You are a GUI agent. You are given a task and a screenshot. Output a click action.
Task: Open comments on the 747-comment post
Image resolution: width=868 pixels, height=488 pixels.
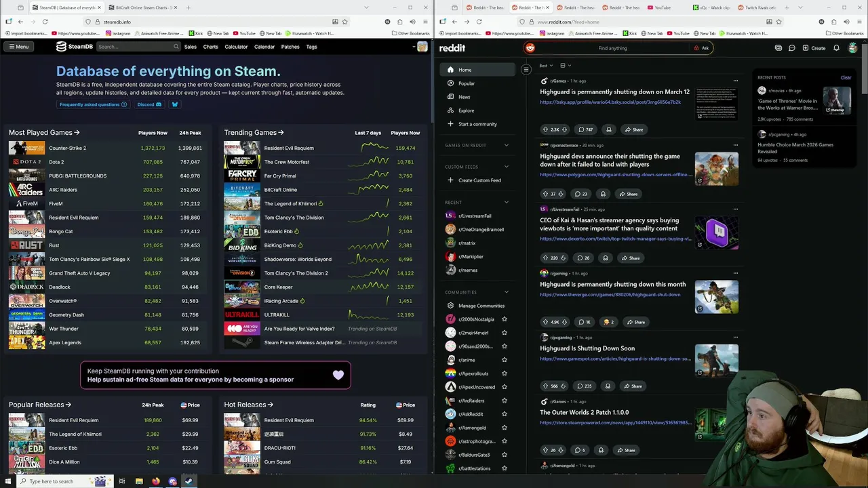click(x=585, y=129)
